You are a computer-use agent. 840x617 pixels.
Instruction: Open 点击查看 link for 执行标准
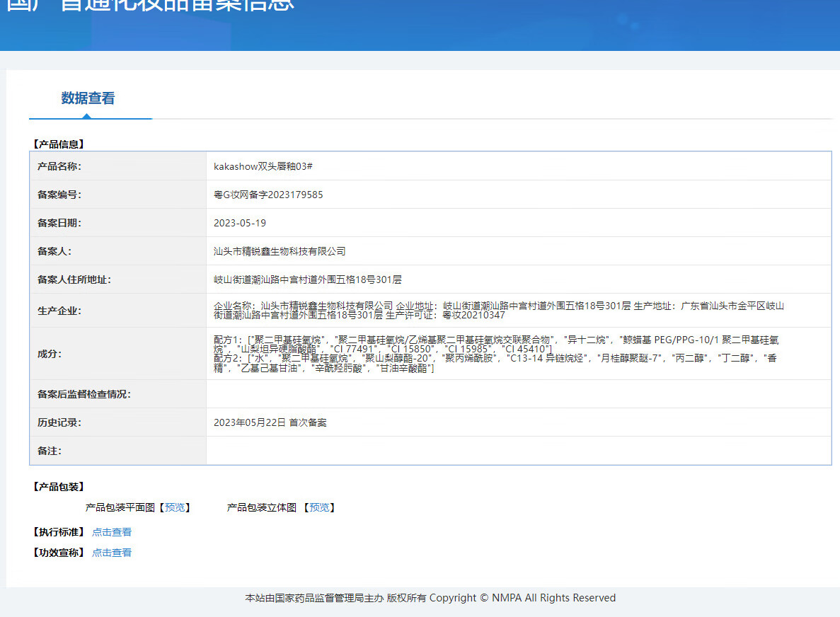(x=112, y=532)
